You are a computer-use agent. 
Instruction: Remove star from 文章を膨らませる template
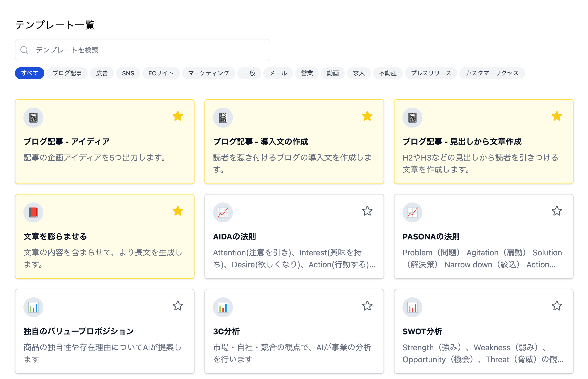point(178,211)
